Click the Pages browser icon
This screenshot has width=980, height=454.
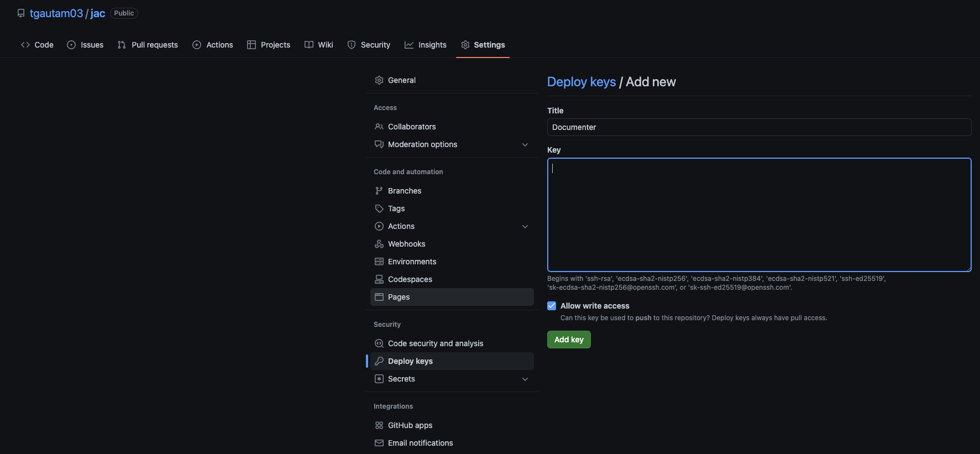coord(379,297)
